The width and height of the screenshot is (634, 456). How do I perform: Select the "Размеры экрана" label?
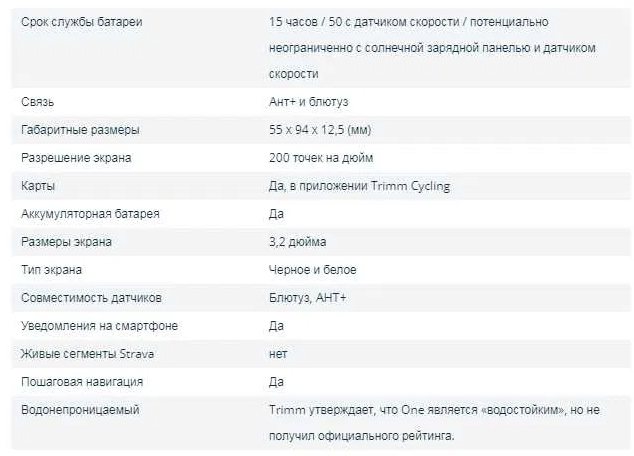pyautogui.click(x=67, y=242)
